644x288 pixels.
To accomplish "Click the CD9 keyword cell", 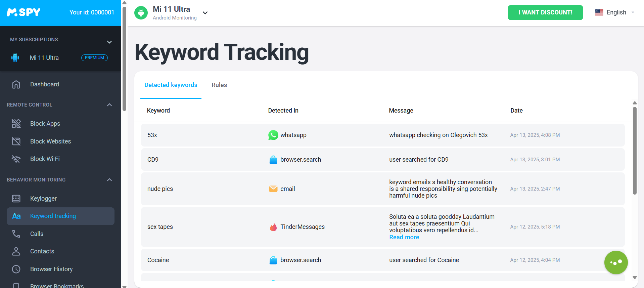I will point(153,160).
